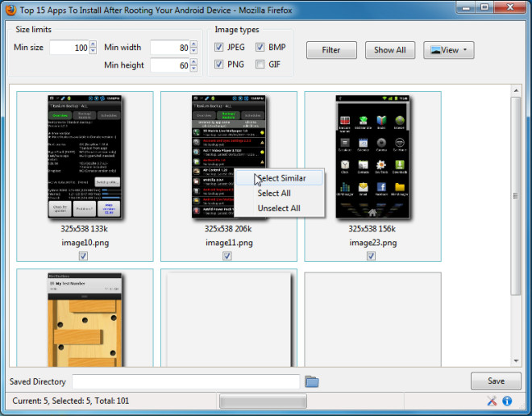Click the '325x538 156k' size text
532x416 pixels.
(x=372, y=229)
